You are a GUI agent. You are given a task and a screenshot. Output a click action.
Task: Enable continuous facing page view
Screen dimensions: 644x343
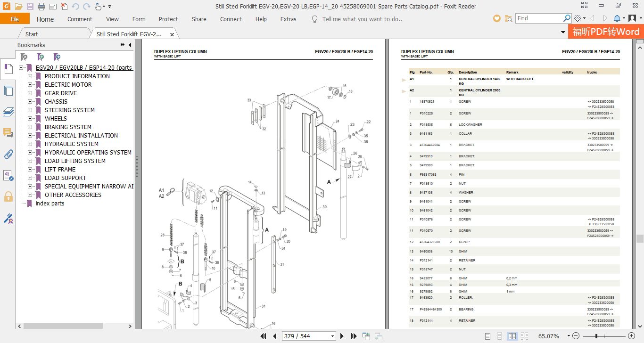click(x=525, y=336)
